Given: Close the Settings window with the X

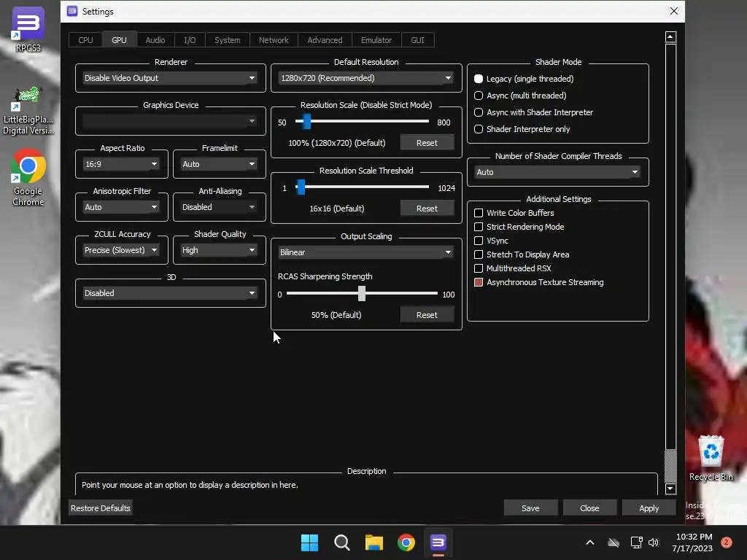Looking at the screenshot, I should [x=673, y=11].
